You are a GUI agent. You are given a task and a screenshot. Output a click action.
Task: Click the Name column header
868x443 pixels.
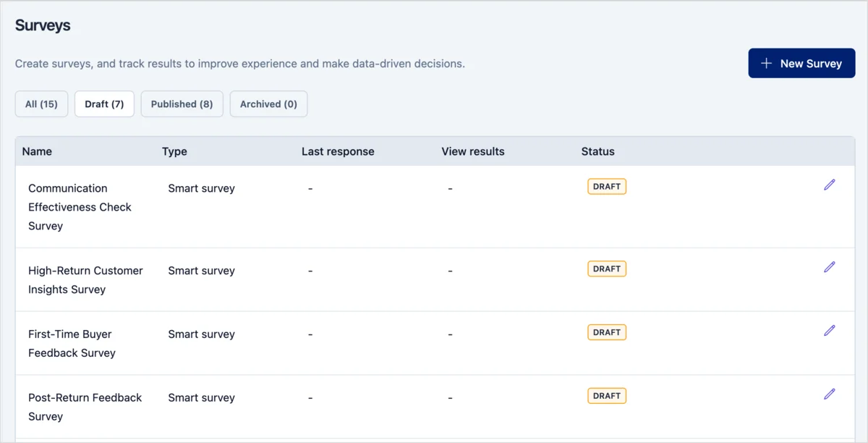[37, 151]
